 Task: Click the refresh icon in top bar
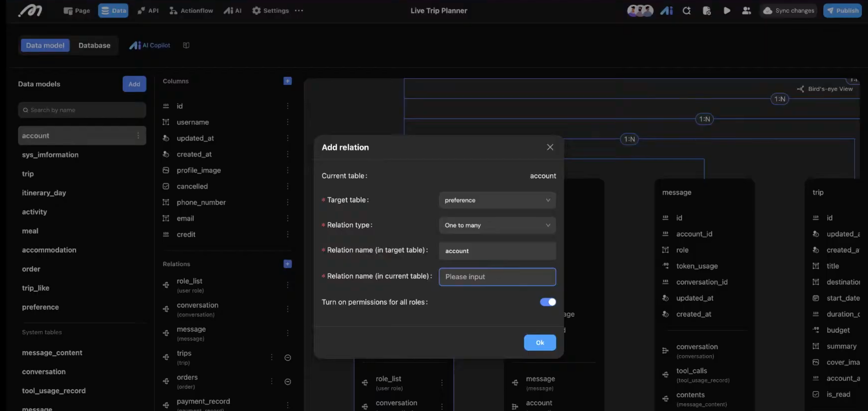pyautogui.click(x=686, y=11)
